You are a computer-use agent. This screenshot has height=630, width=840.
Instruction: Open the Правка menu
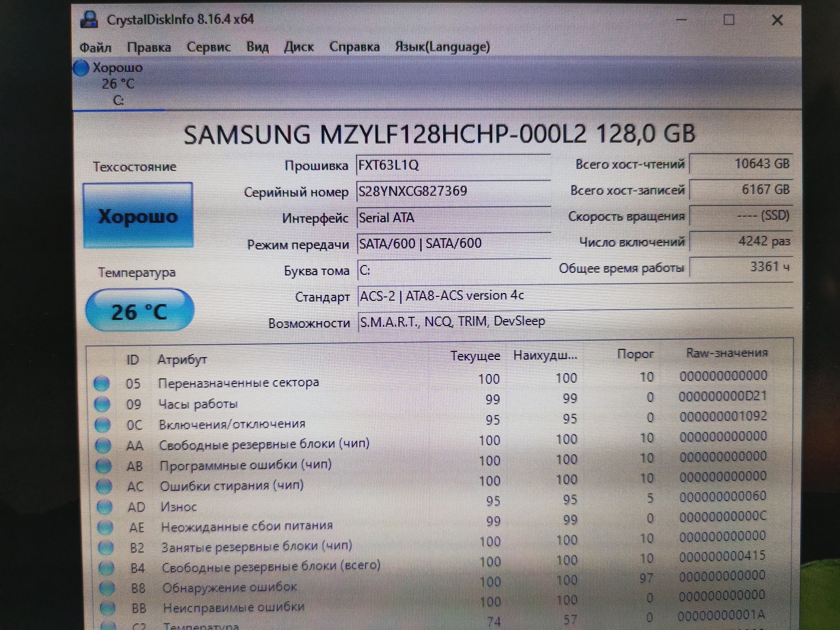tap(149, 47)
